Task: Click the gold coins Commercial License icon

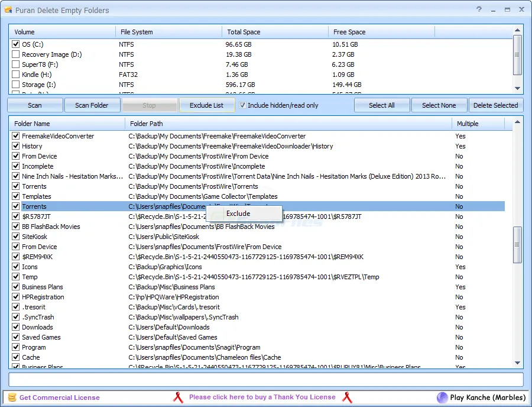Action: 12,397
